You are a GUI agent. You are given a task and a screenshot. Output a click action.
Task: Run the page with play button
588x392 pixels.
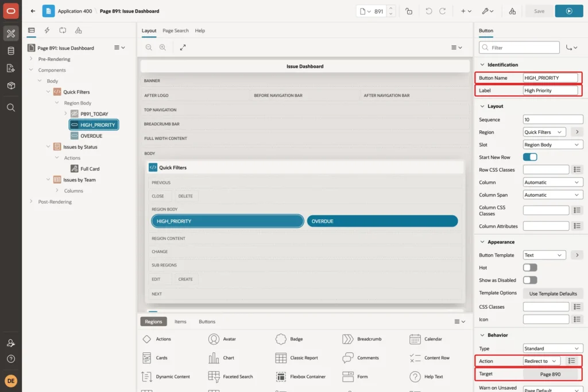[x=569, y=11]
